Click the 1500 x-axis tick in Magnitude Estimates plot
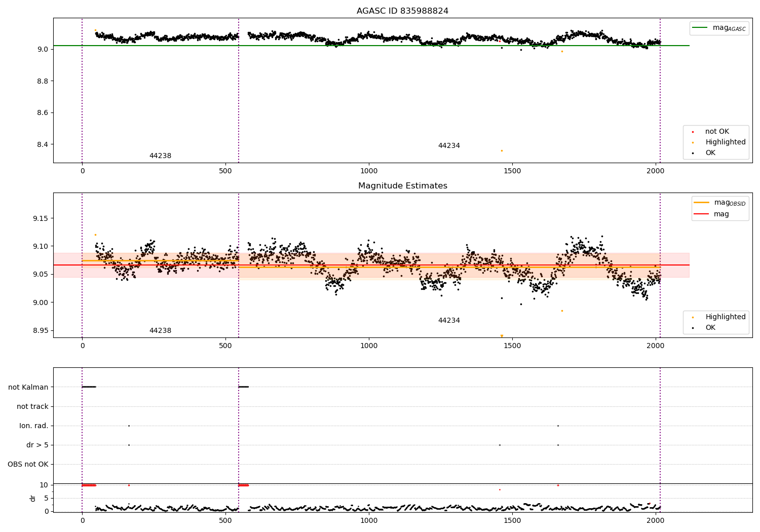Viewport: 760px width, 532px height. [x=512, y=346]
